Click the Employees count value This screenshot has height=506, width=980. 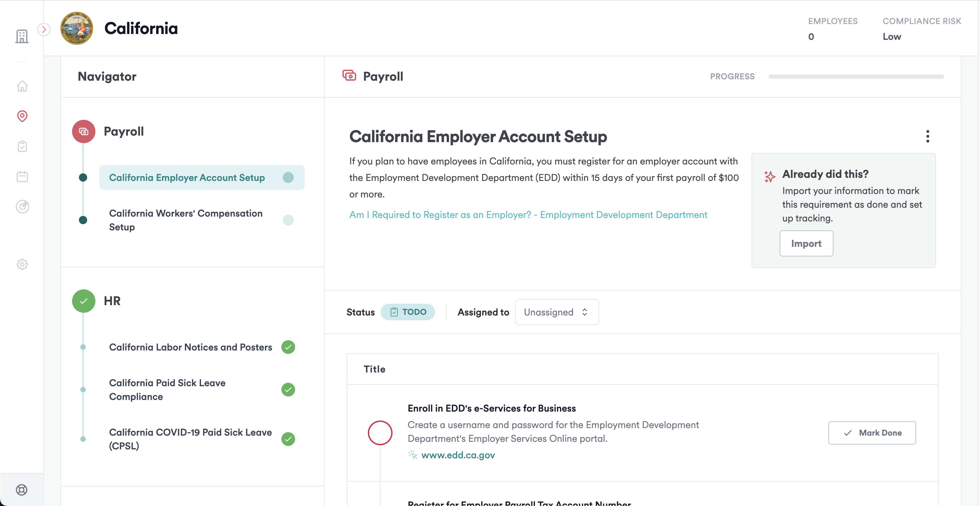click(x=811, y=36)
